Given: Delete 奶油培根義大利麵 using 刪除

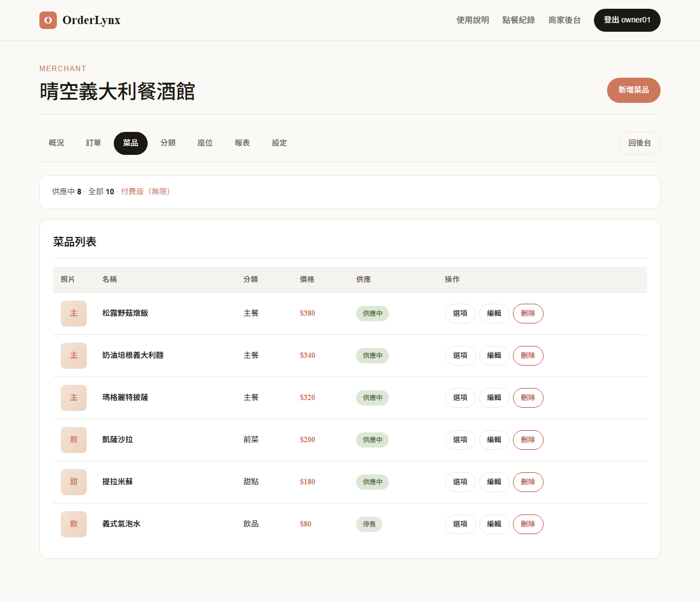Looking at the screenshot, I should tap(528, 356).
